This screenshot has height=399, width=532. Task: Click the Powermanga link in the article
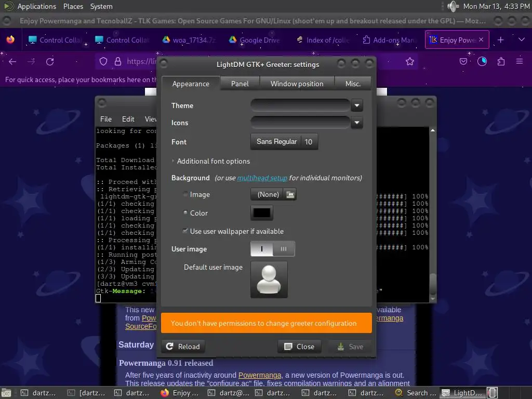pos(260,375)
